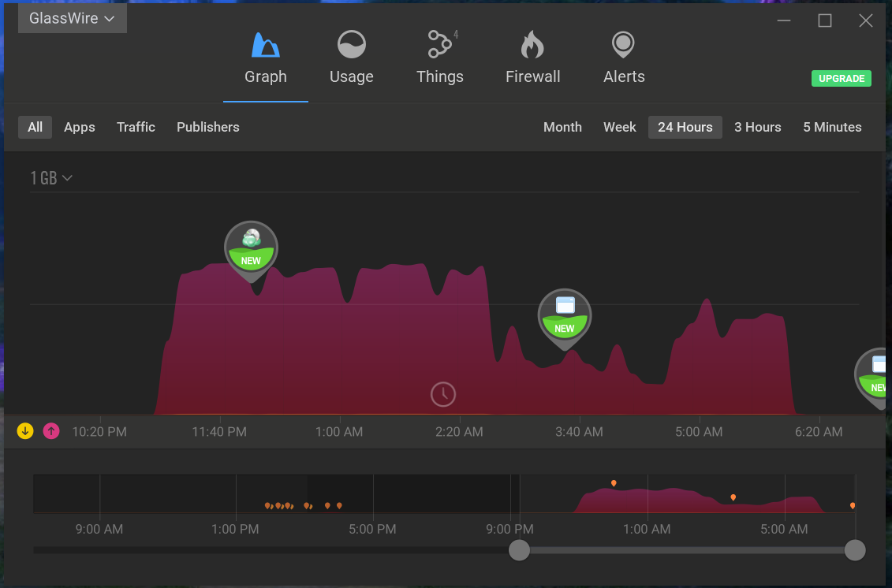Click the right timeline slider handle
The width and height of the screenshot is (892, 588).
pos(855,550)
